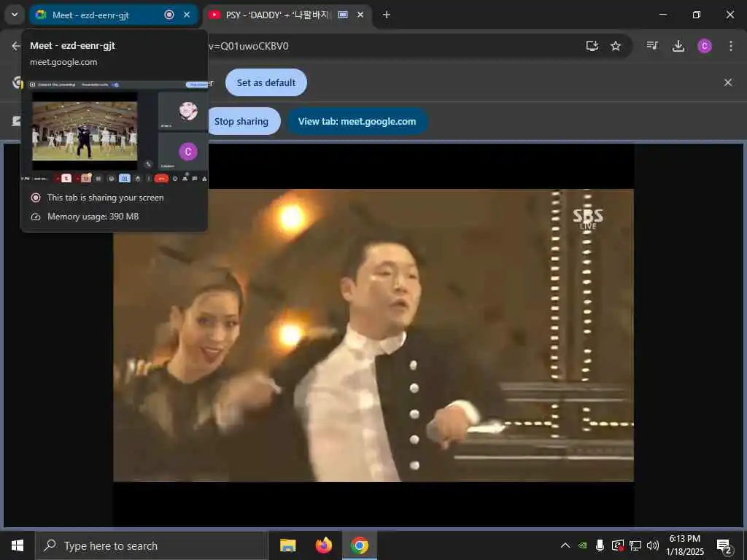Click the Set as default button
Screen dimensions: 747x560
[266, 82]
